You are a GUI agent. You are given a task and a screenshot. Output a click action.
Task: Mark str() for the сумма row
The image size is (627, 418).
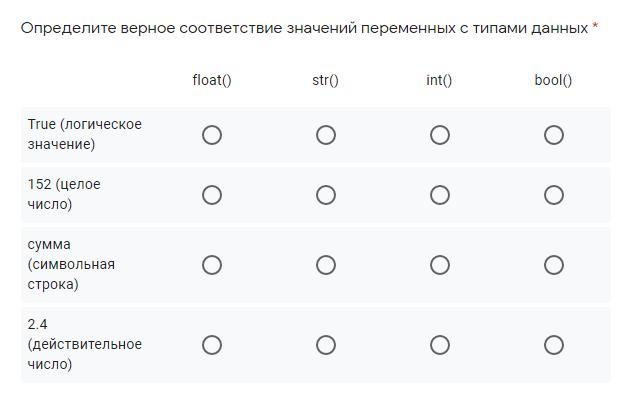click(x=326, y=265)
